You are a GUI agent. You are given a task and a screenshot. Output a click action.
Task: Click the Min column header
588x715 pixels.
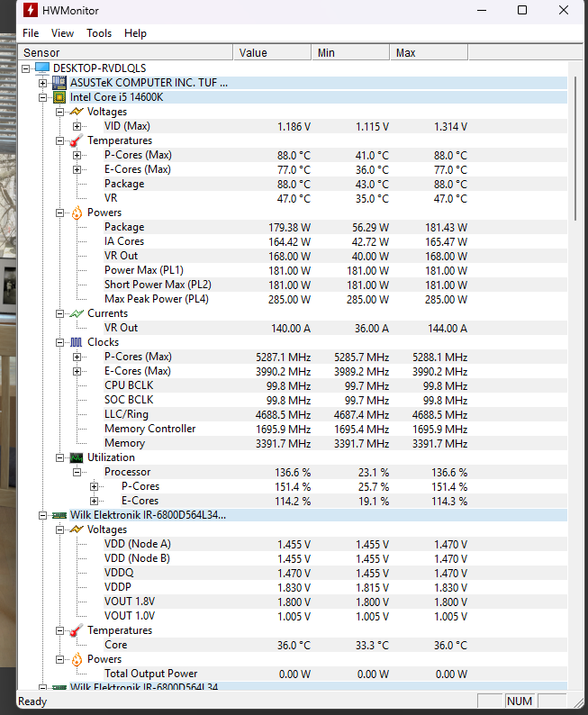[x=350, y=52]
